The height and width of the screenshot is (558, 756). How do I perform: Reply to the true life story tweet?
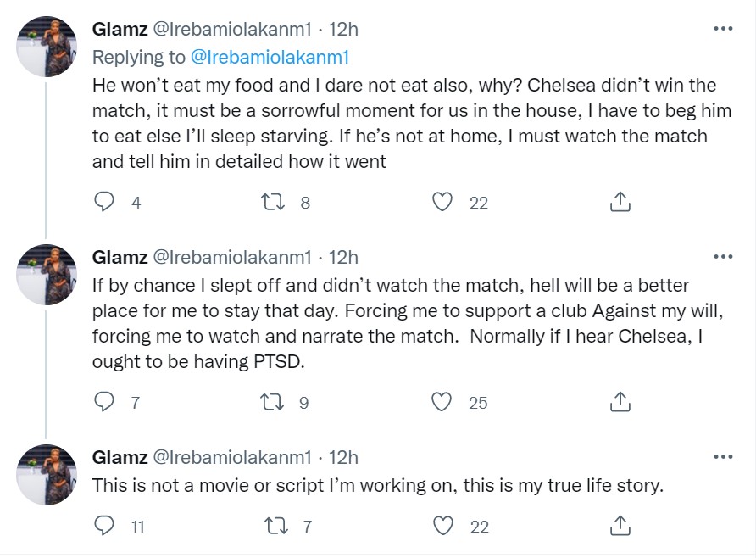click(104, 527)
